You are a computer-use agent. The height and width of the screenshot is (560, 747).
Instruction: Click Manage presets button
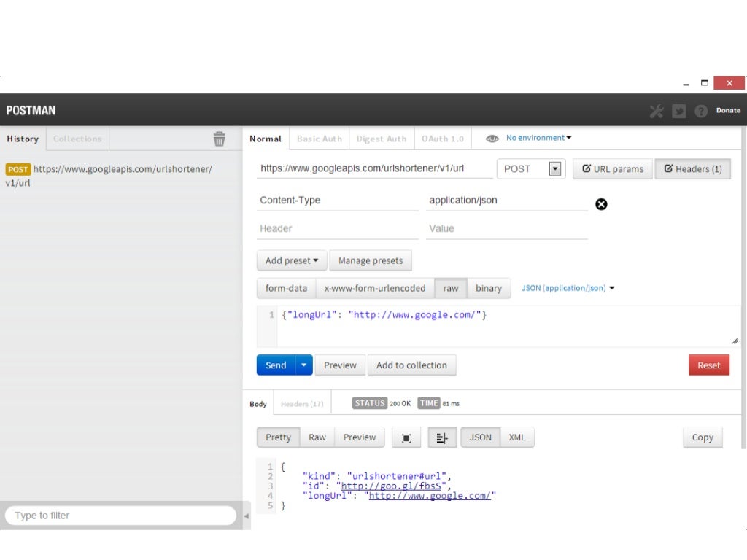371,260
